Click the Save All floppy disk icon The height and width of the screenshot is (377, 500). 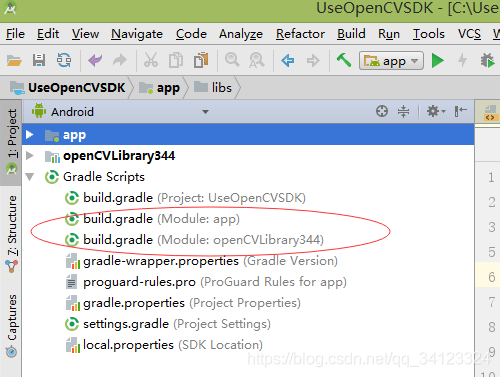39,60
